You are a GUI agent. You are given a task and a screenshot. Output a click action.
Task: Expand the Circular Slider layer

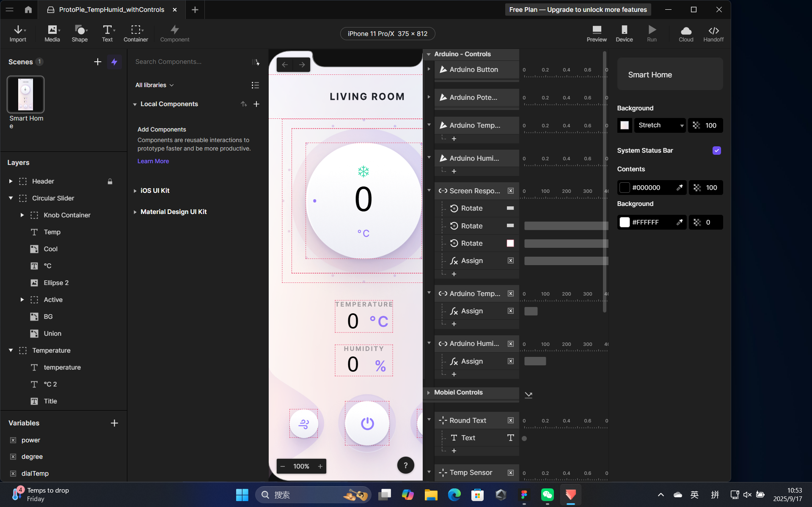[10, 198]
